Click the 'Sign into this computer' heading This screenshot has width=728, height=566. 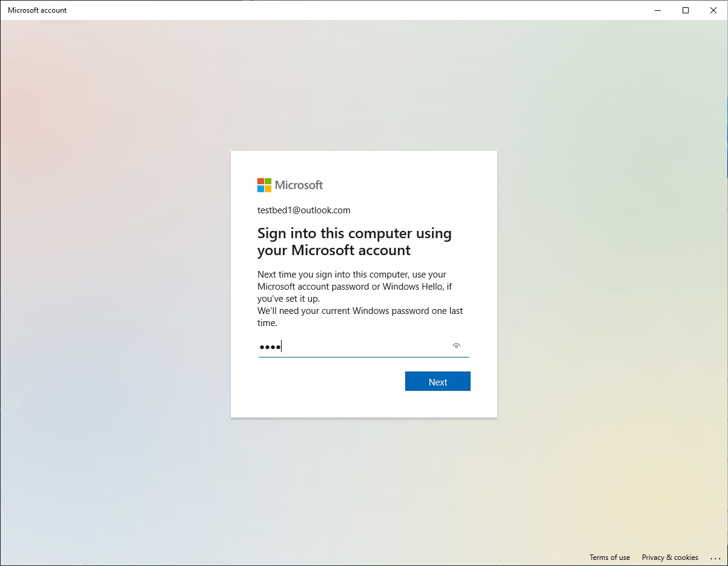point(354,242)
